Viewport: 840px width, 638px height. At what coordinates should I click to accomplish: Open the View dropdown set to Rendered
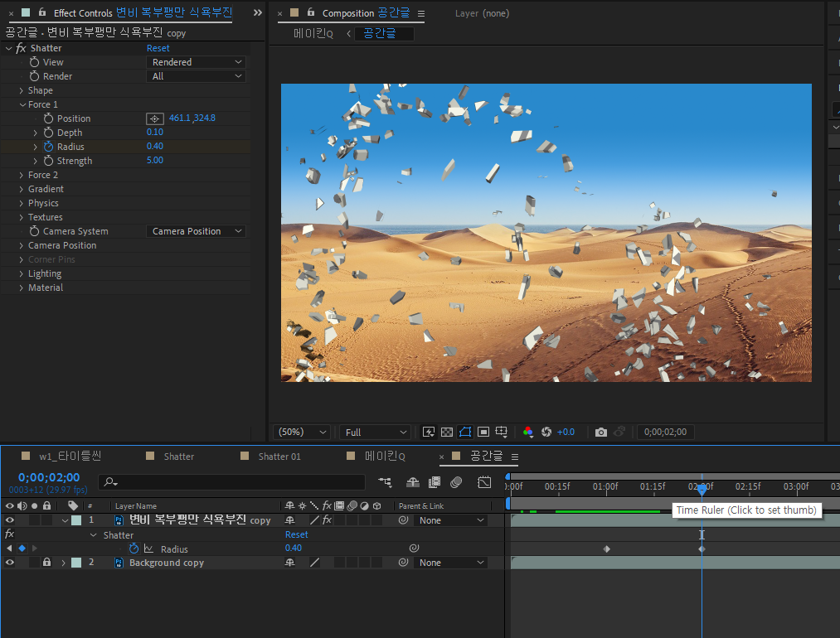(x=197, y=62)
